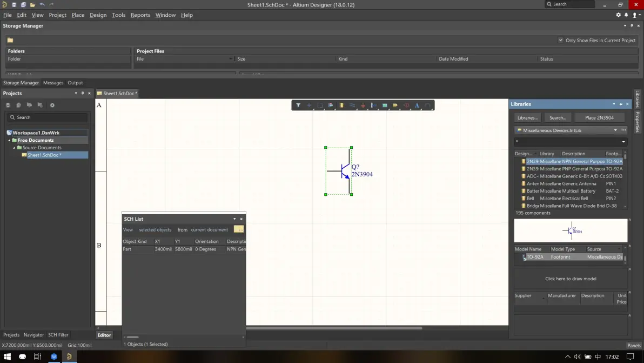
Task: Click the Place Directive icon in the active bar
Action: (406, 105)
